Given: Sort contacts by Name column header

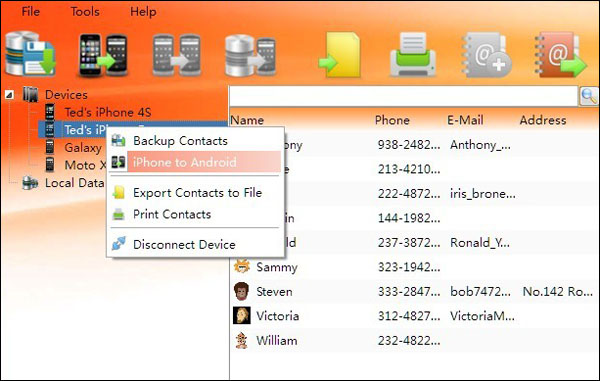Looking at the screenshot, I should (x=247, y=120).
